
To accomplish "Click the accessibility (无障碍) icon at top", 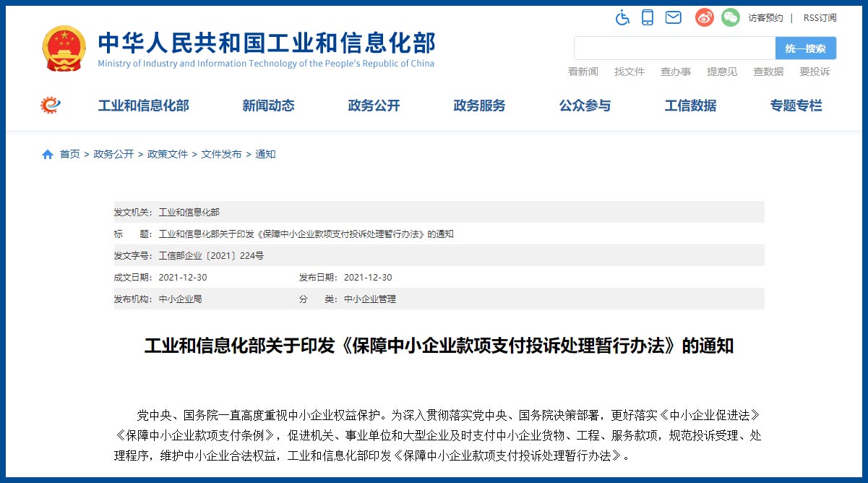I will pyautogui.click(x=623, y=17).
